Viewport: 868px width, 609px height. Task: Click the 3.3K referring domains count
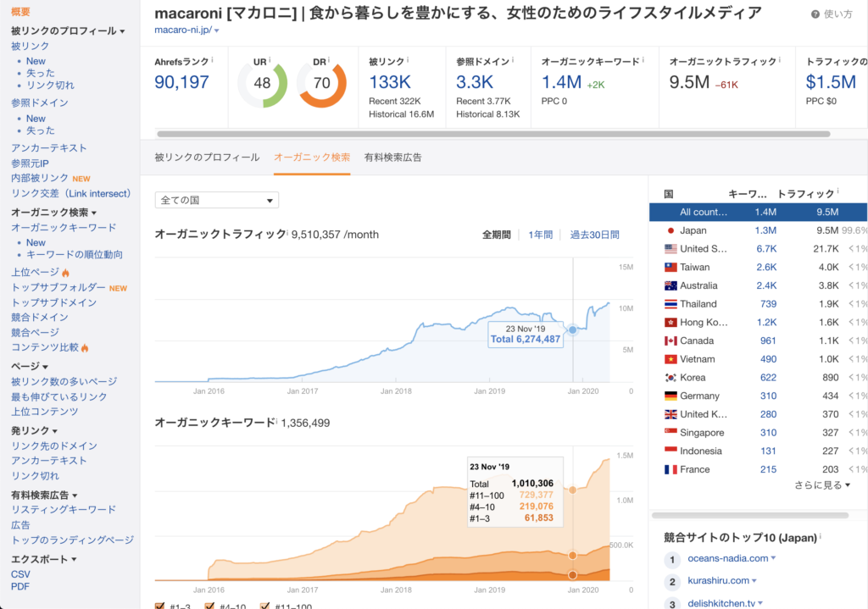475,82
